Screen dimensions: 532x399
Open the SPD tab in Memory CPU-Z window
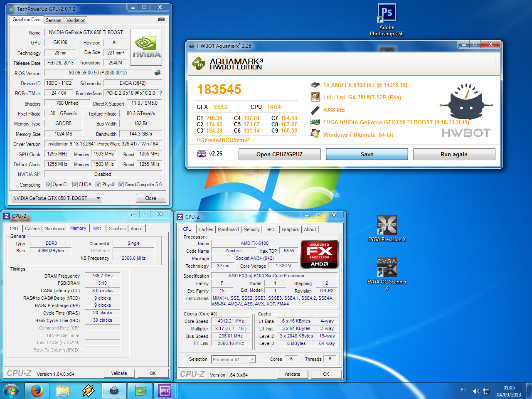click(97, 229)
